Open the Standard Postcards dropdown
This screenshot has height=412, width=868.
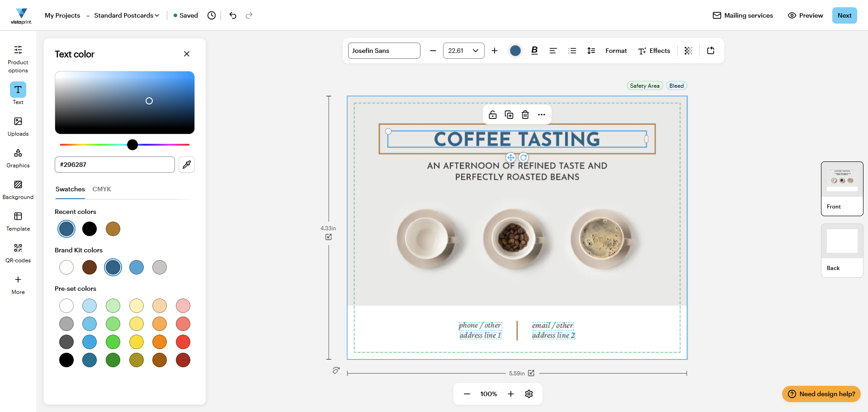[x=127, y=15]
